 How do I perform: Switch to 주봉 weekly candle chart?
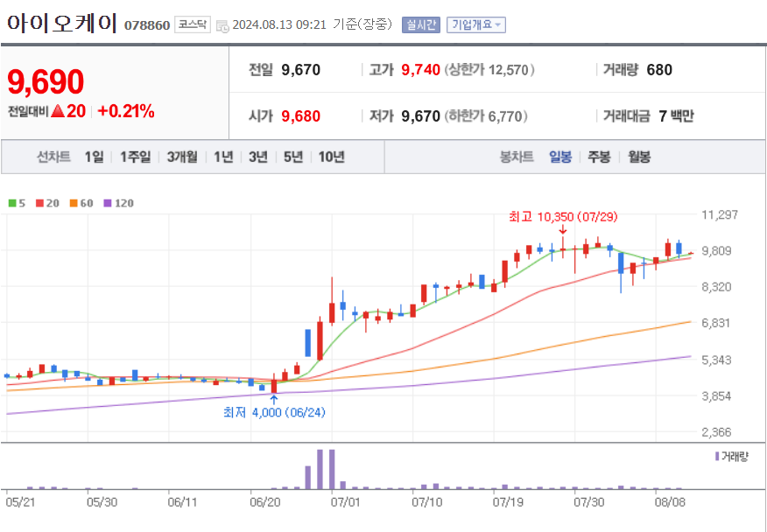[x=599, y=157]
